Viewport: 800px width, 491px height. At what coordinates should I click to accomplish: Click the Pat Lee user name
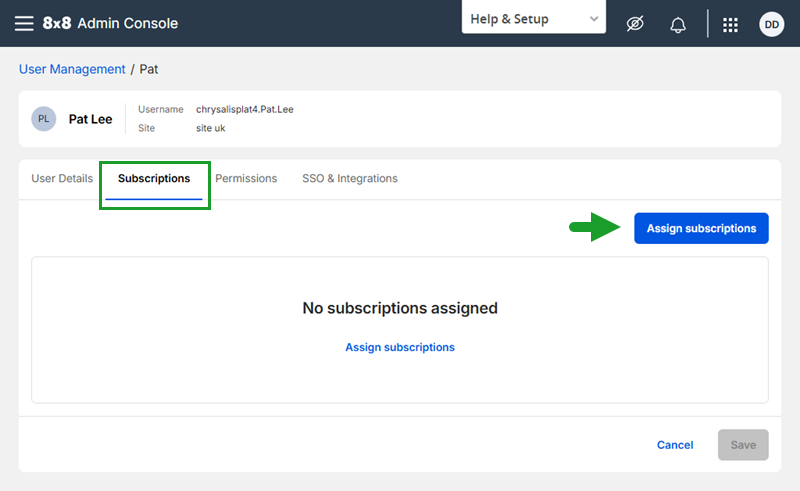pyautogui.click(x=90, y=119)
